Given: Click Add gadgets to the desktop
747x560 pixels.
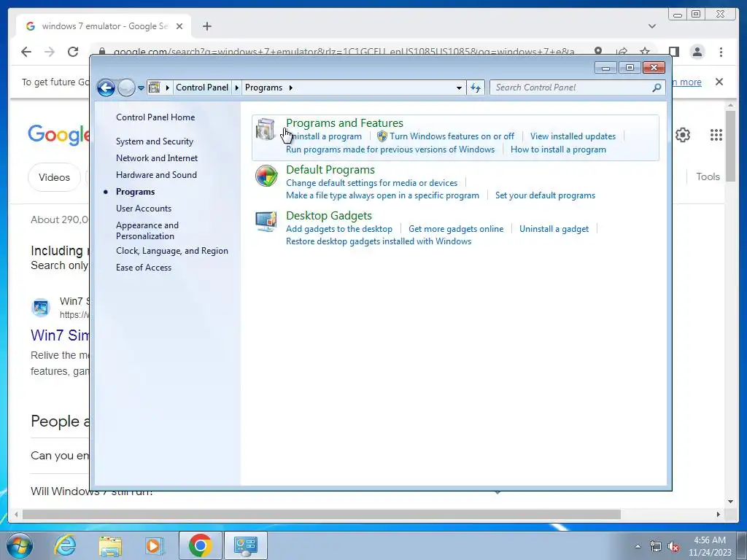Looking at the screenshot, I should pyautogui.click(x=339, y=228).
